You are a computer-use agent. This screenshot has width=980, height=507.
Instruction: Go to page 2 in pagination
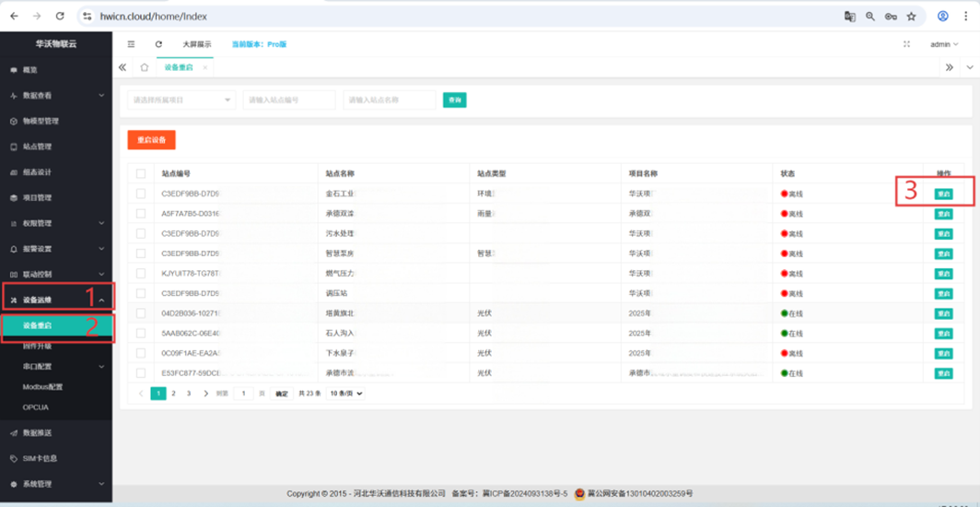(173, 394)
